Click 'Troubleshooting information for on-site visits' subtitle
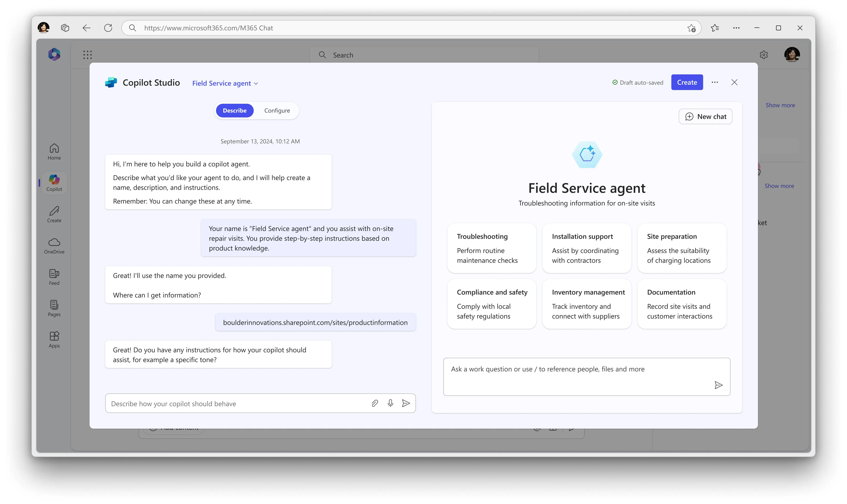847x504 pixels. [587, 203]
